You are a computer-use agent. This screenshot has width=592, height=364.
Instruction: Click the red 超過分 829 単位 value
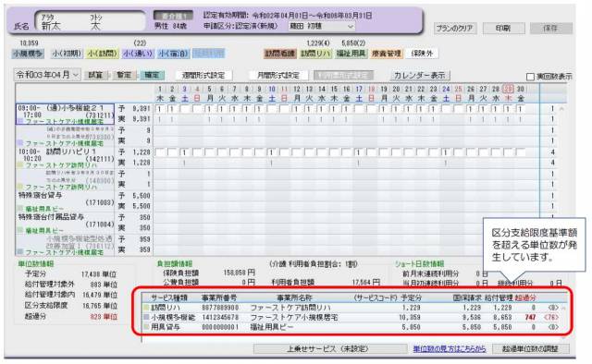(104, 317)
